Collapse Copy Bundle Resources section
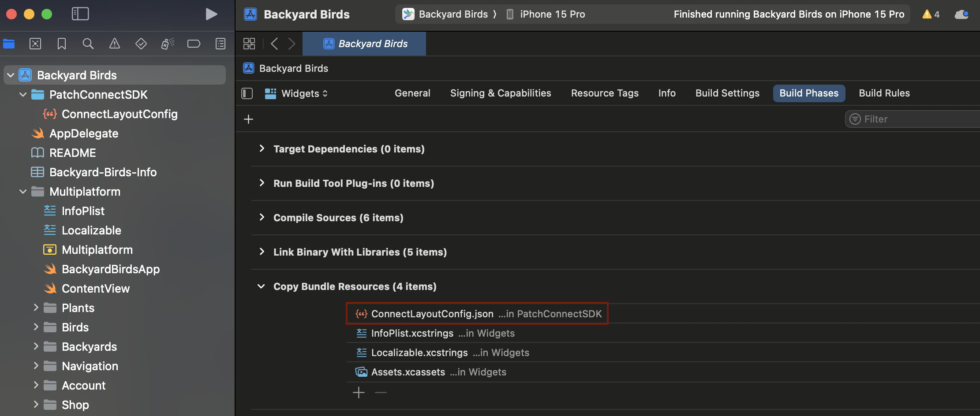This screenshot has height=416, width=980. 261,286
